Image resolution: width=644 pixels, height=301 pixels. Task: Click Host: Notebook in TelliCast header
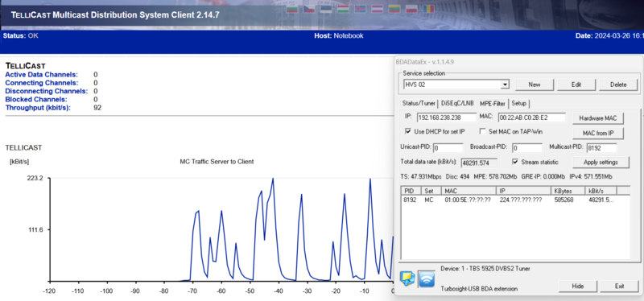339,35
